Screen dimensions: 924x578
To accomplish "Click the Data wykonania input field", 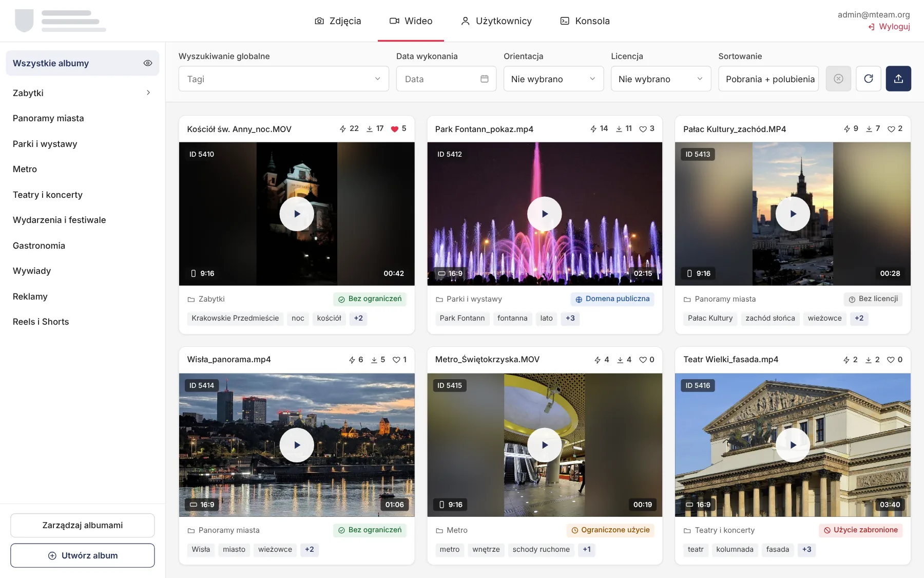I will [x=446, y=79].
